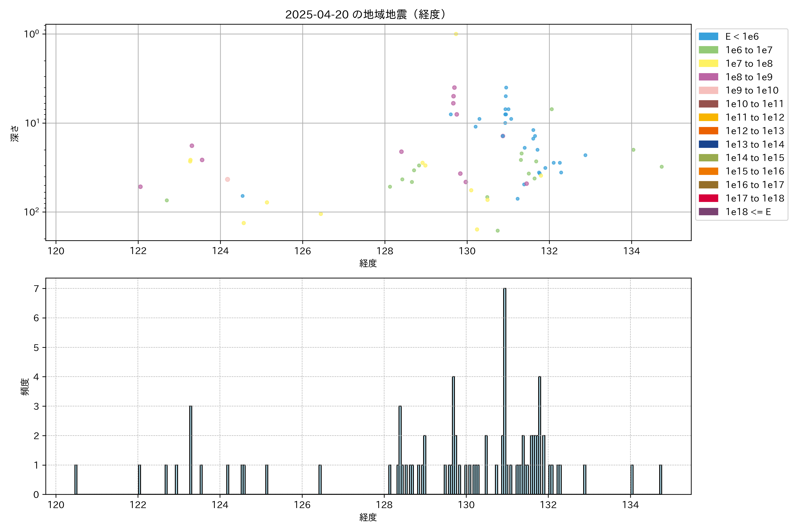The height and width of the screenshot is (532, 798).
Task: Click the '1e11 to 1e12' legend text label
Action: pyautogui.click(x=755, y=117)
